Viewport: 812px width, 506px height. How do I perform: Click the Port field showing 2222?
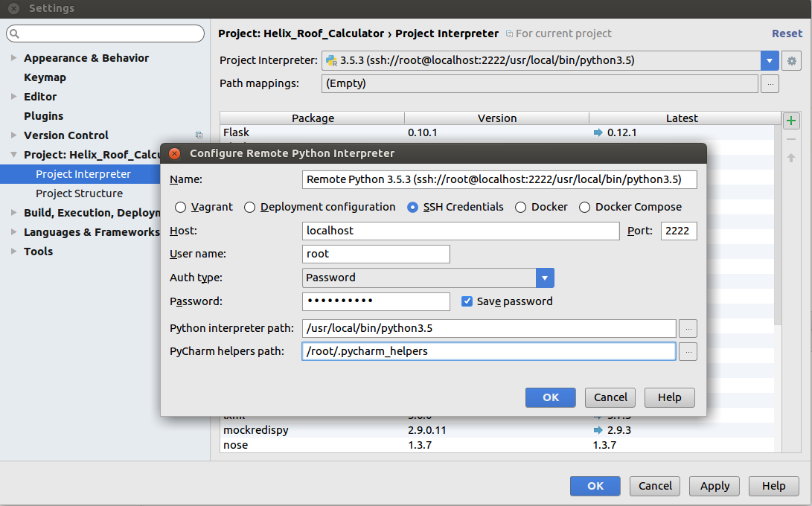678,231
